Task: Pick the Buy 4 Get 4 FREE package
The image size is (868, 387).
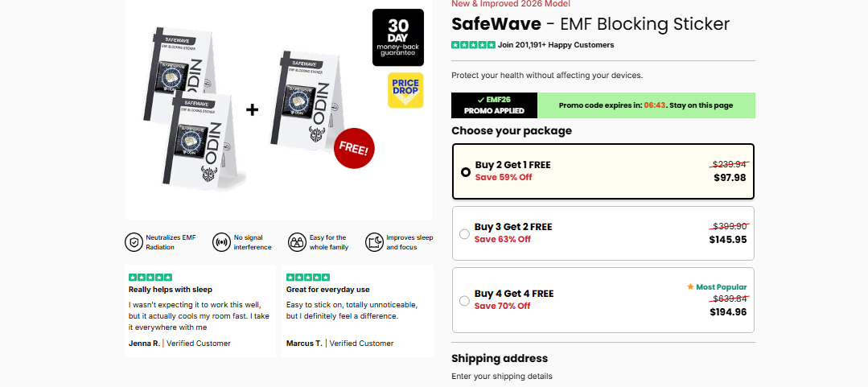Action: (464, 301)
